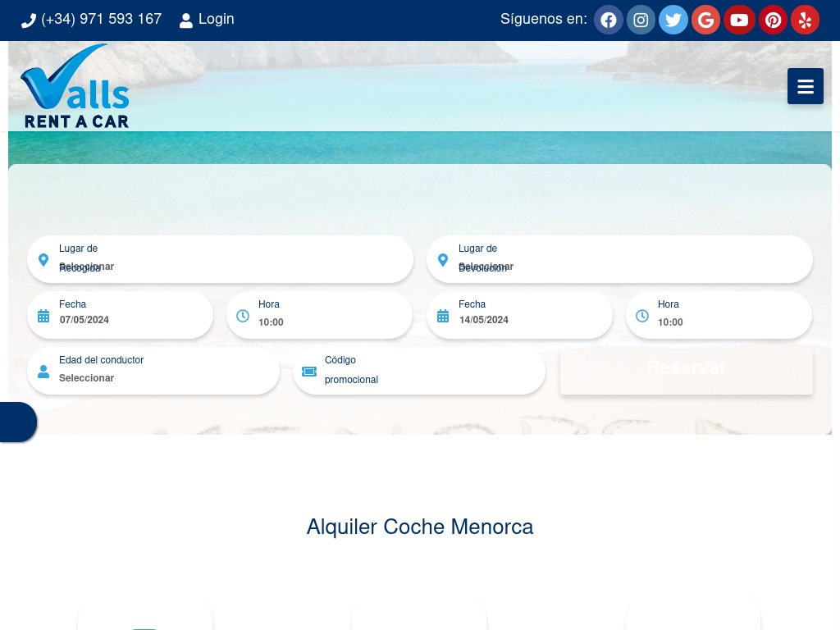840x630 pixels.
Task: Click the Login link
Action: click(207, 20)
